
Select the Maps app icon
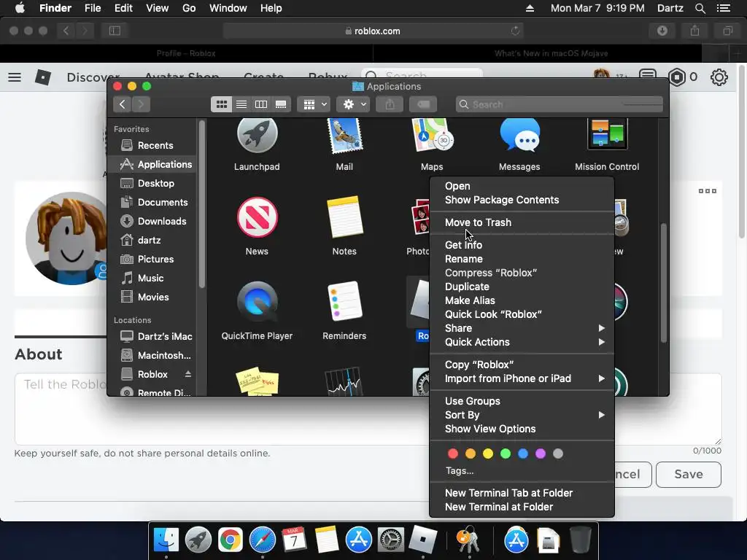pos(432,136)
